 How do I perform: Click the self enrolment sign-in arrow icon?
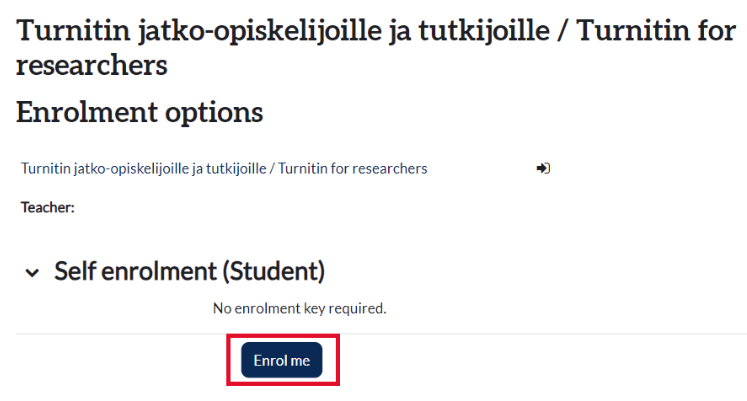(x=543, y=168)
